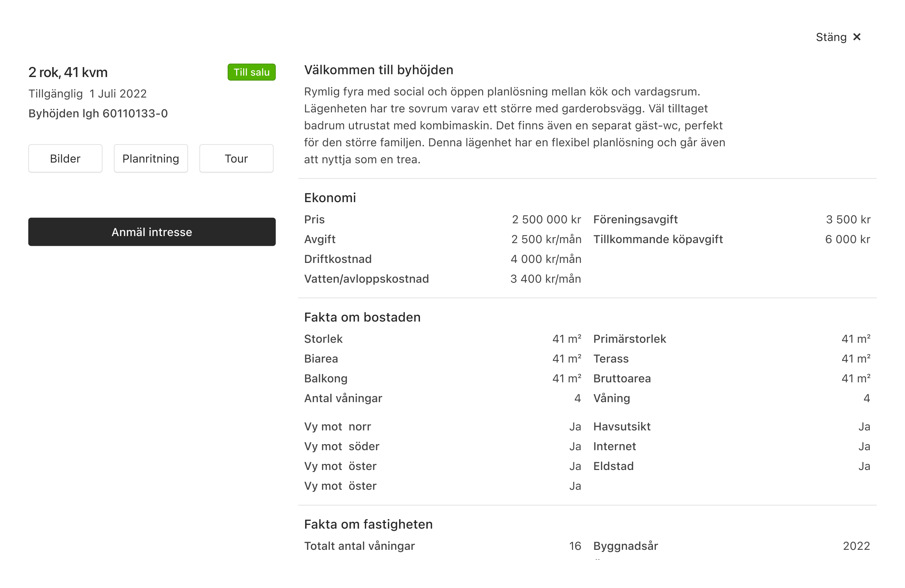Click the Anmäl intresse button
Viewport: 905px width, 588px height.
[152, 231]
